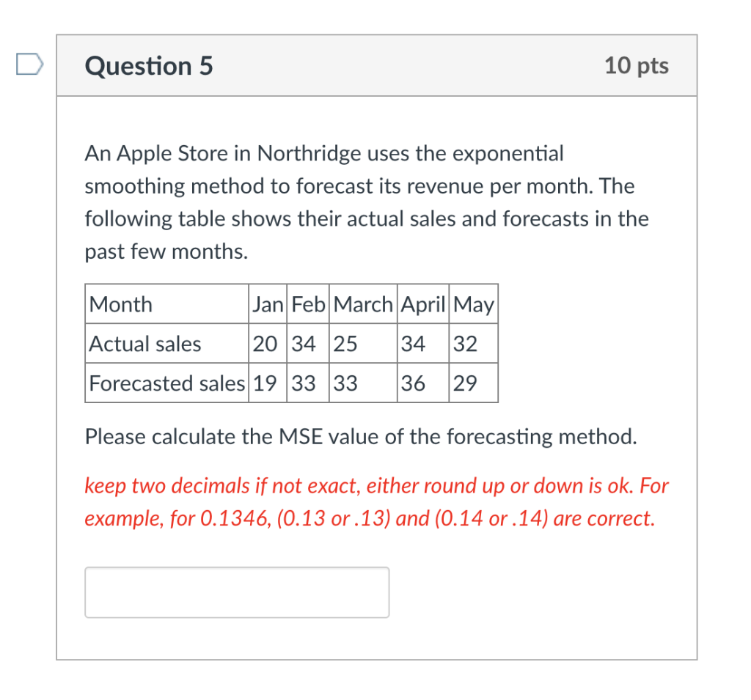The width and height of the screenshot is (751, 700).
Task: Select the 10 pts label
Action: click(637, 65)
